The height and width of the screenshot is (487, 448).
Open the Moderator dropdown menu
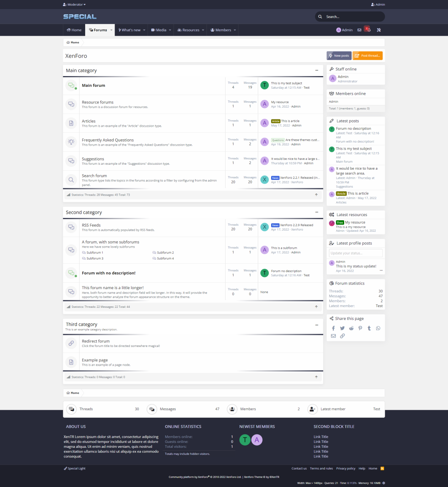[x=75, y=5]
